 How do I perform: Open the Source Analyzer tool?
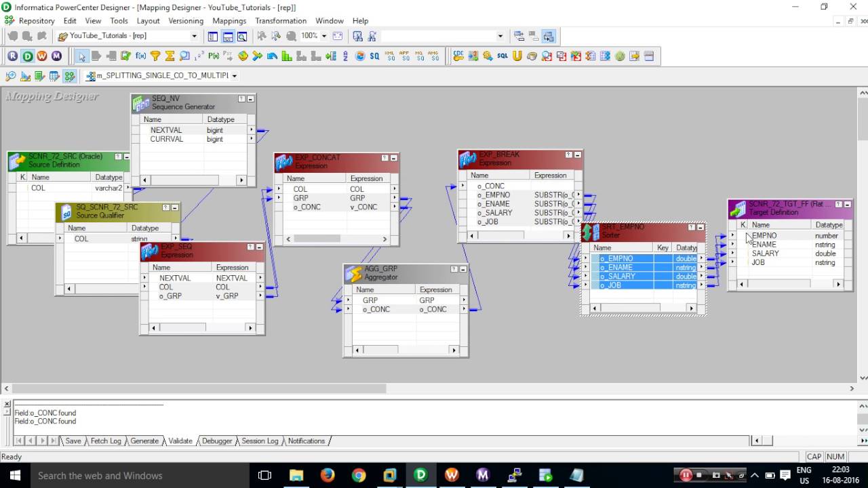[10, 76]
